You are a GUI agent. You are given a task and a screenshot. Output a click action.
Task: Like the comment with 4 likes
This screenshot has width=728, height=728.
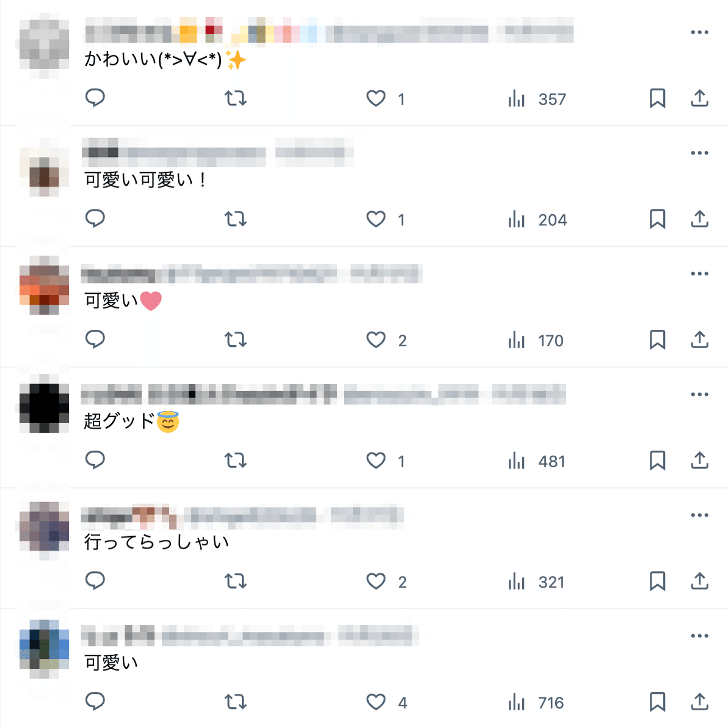pyautogui.click(x=387, y=702)
